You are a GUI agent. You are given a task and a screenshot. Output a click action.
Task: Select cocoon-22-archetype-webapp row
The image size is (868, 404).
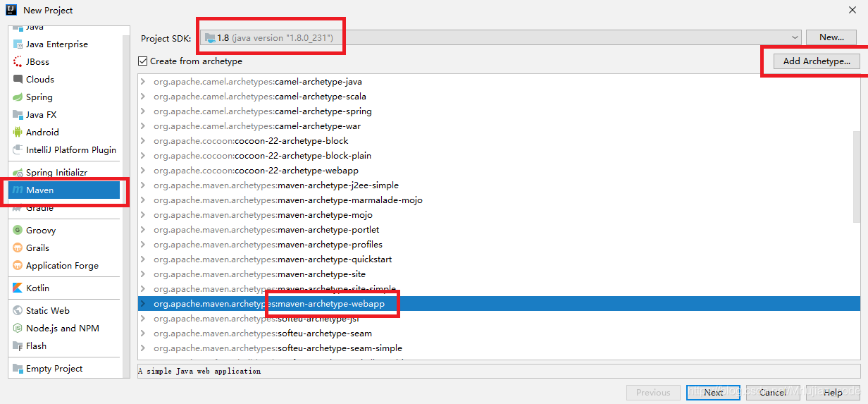point(495,171)
